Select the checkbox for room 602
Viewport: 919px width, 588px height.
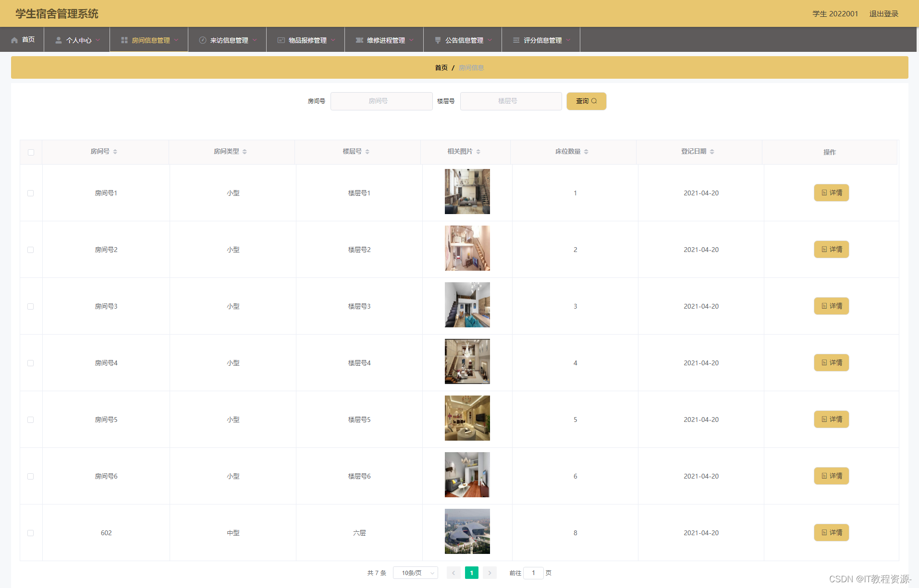(x=31, y=533)
